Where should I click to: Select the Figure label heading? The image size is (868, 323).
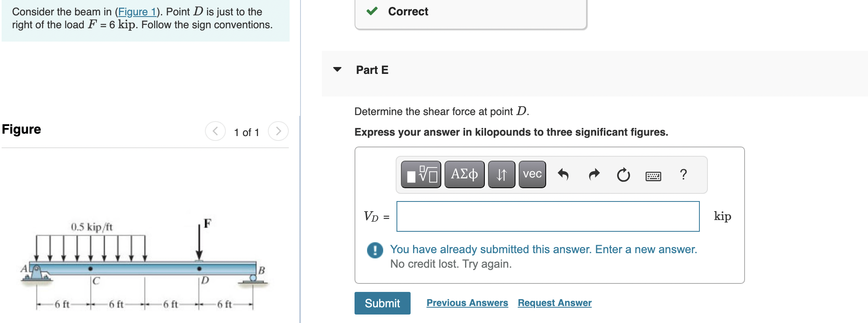click(x=21, y=129)
